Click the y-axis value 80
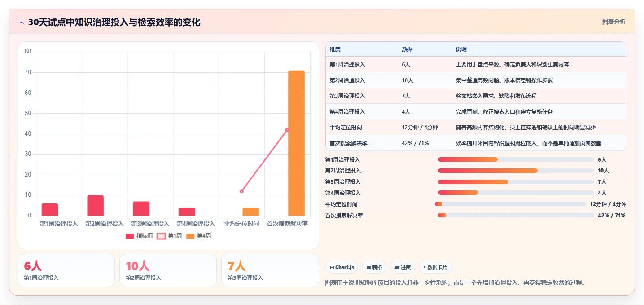644x305 pixels. (28, 52)
